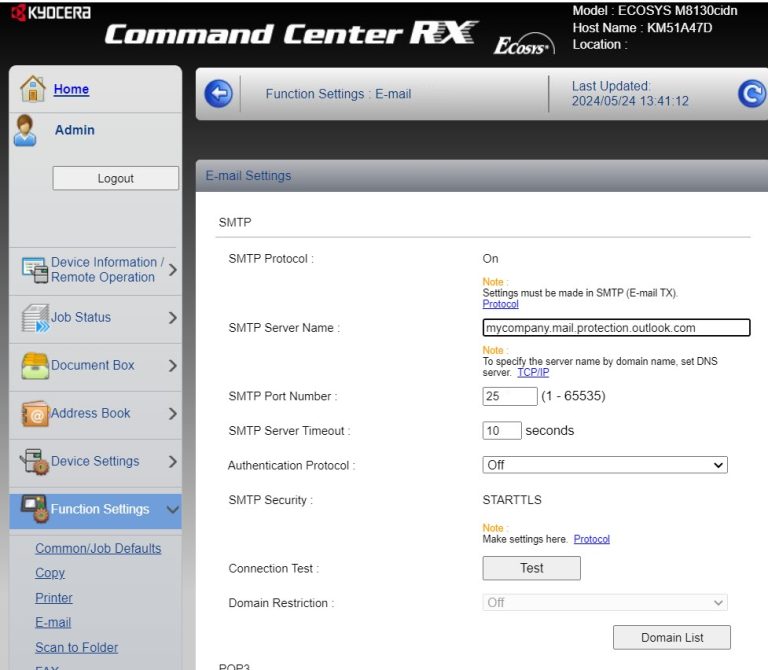This screenshot has height=670, width=768.
Task: Expand the Address Book chevron arrow
Action: (172, 414)
